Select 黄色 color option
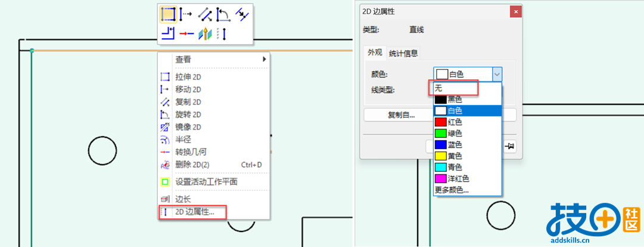The width and height of the screenshot is (644, 247). [x=468, y=156]
